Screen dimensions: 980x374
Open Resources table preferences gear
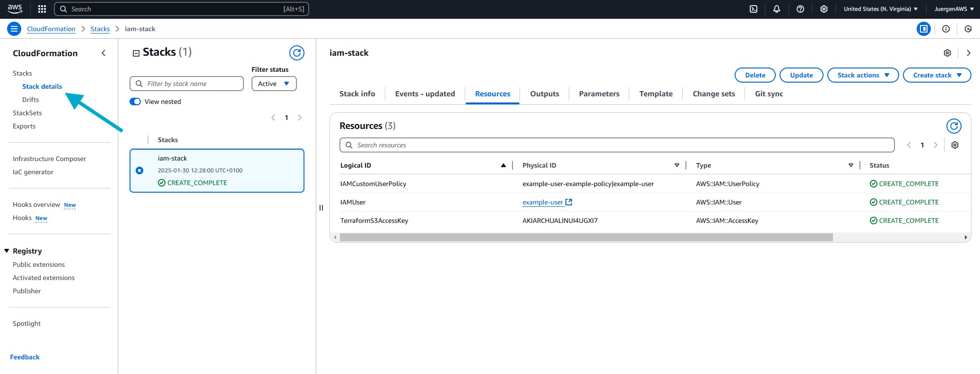point(954,145)
